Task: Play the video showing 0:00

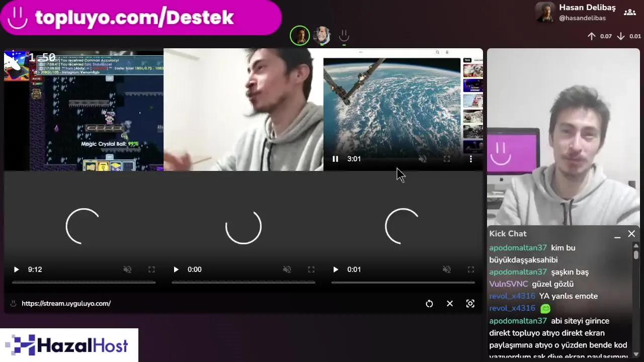Action: pyautogui.click(x=176, y=269)
